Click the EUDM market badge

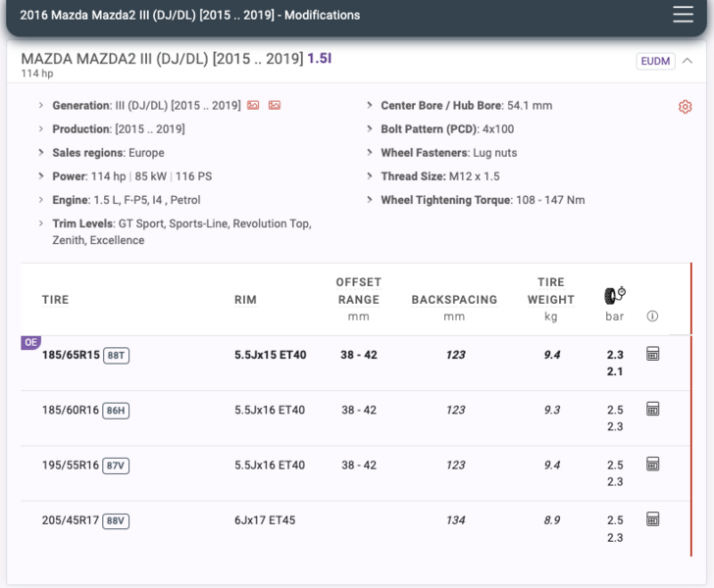click(655, 61)
